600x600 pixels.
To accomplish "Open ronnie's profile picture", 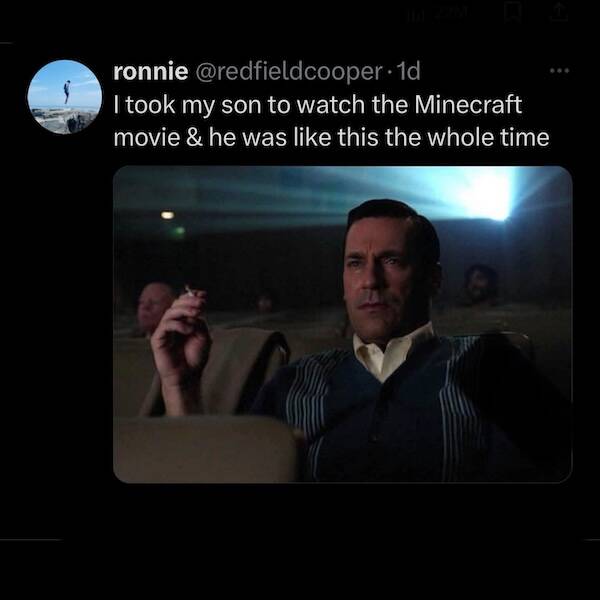I will point(65,97).
